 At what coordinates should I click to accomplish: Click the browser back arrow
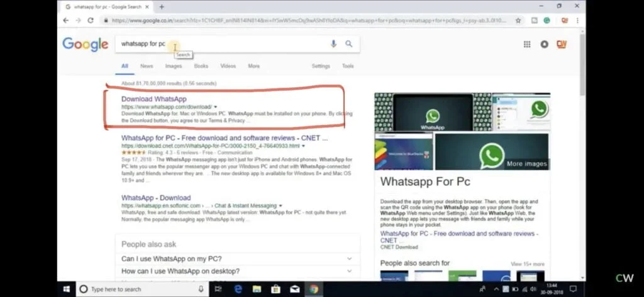coord(66,20)
